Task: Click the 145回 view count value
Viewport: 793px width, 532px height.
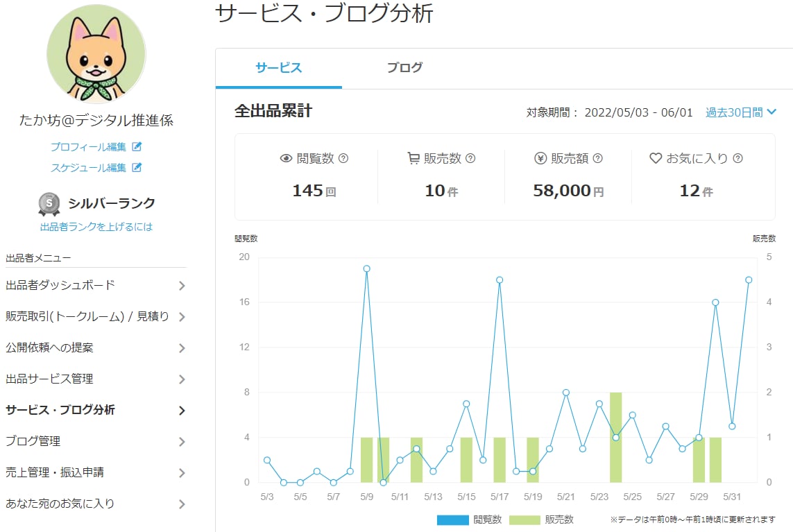Action: coord(314,191)
